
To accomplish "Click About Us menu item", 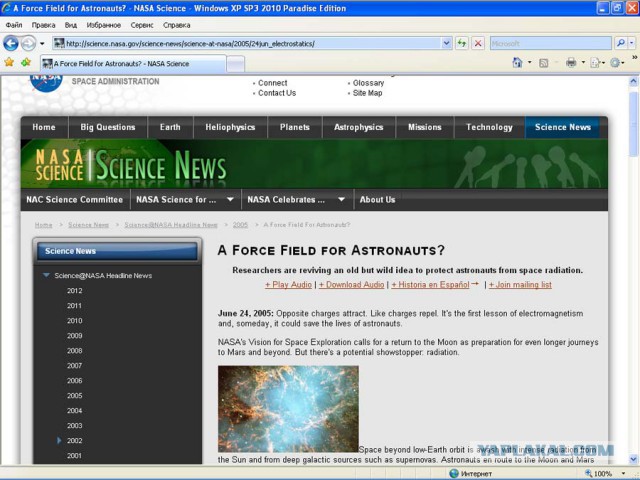I will 377,200.
